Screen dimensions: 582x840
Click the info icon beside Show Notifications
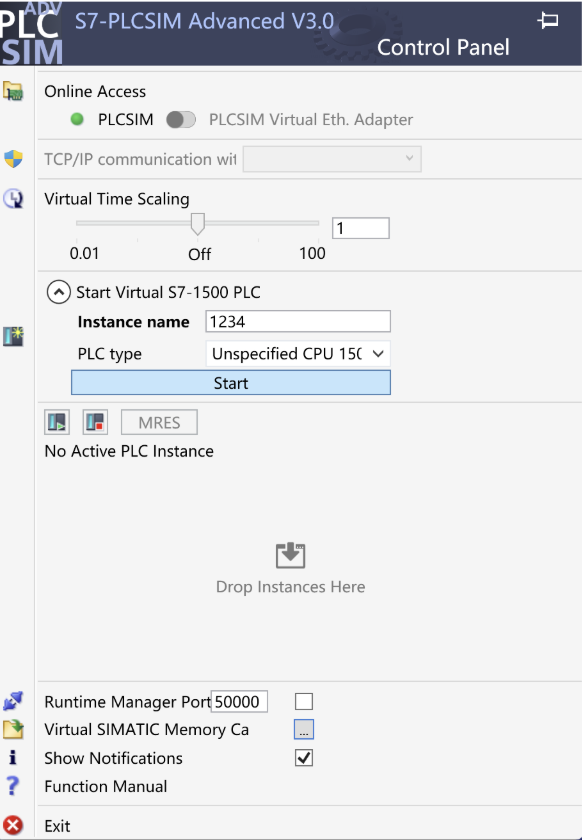(x=13, y=758)
